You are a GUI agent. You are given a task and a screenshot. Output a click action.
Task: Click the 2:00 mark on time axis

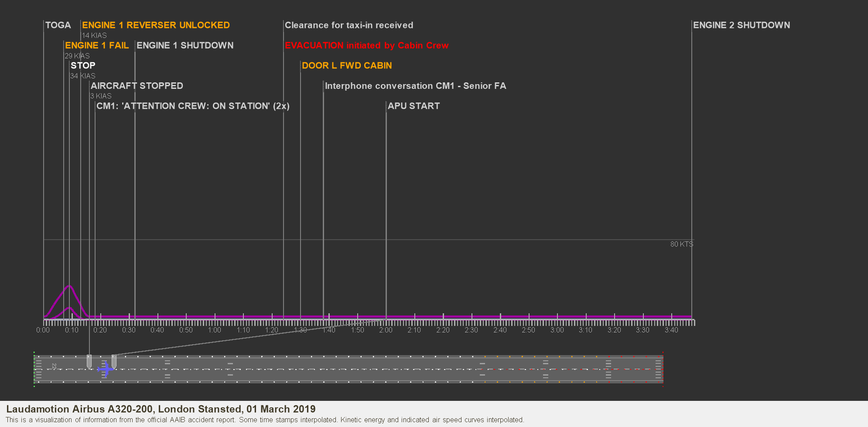[x=386, y=330]
